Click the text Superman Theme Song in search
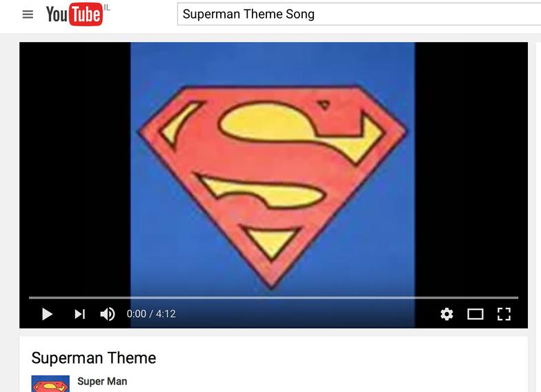 pyautogui.click(x=248, y=14)
